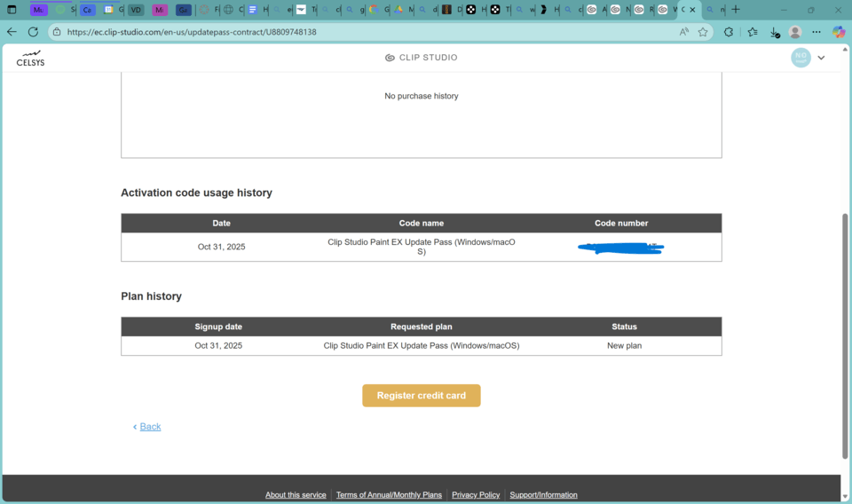
Task: Go to the Back link
Action: [150, 427]
